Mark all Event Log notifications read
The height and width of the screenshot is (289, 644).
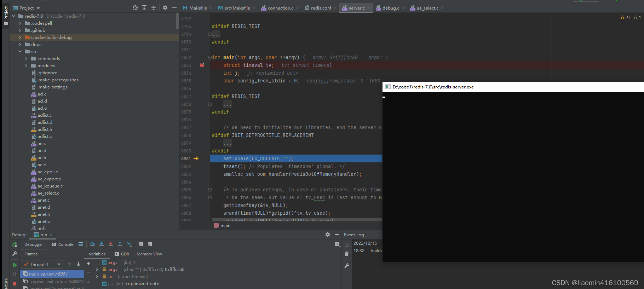(347, 244)
